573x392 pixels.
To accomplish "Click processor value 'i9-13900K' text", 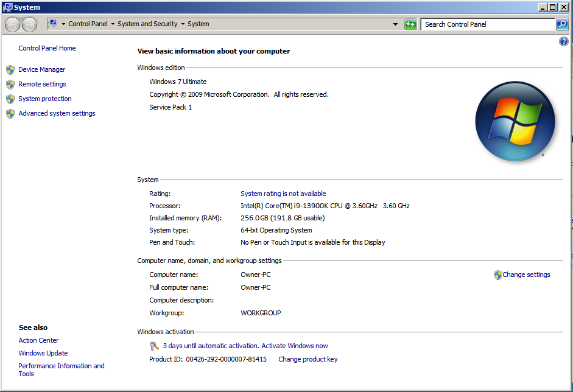I will pyautogui.click(x=311, y=206).
